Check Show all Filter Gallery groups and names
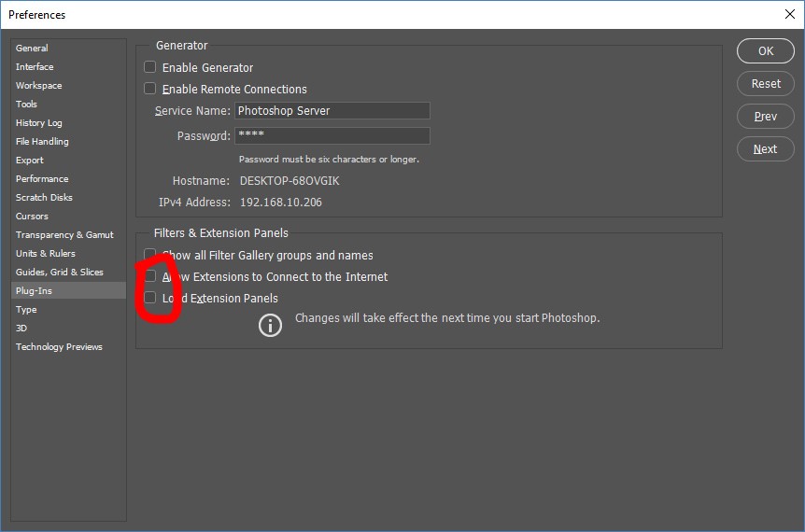This screenshot has height=532, width=805. click(150, 255)
